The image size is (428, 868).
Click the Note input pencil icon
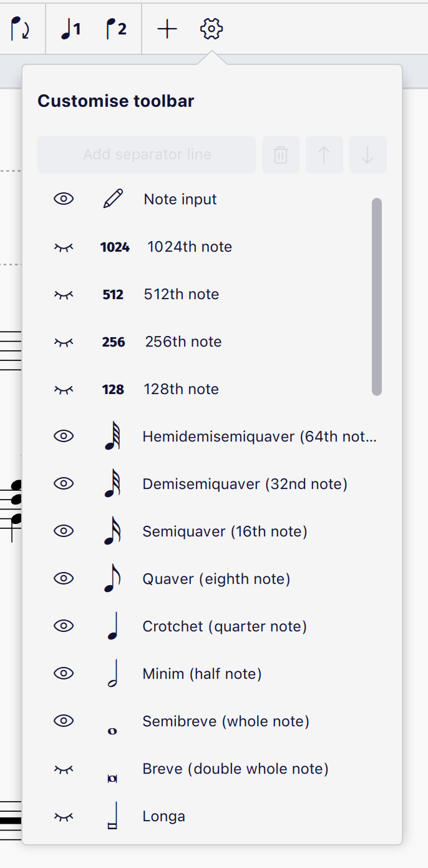(x=112, y=199)
